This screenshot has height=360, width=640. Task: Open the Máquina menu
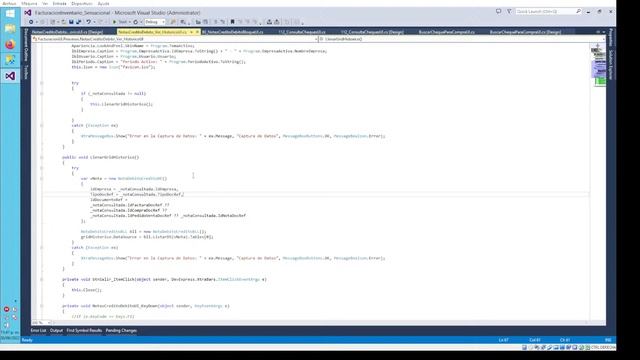pyautogui.click(x=29, y=3)
